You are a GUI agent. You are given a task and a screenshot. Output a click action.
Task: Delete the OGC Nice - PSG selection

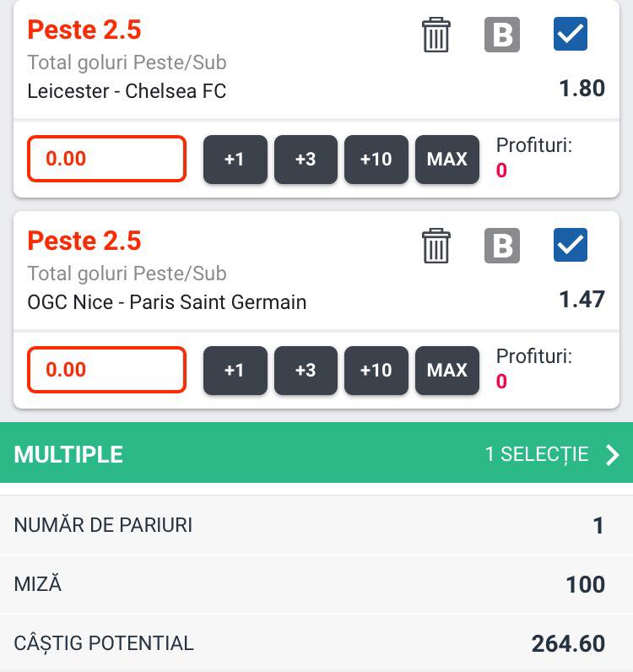tap(436, 246)
